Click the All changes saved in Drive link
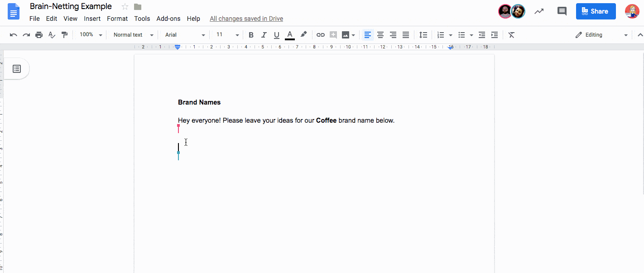 coord(246,19)
